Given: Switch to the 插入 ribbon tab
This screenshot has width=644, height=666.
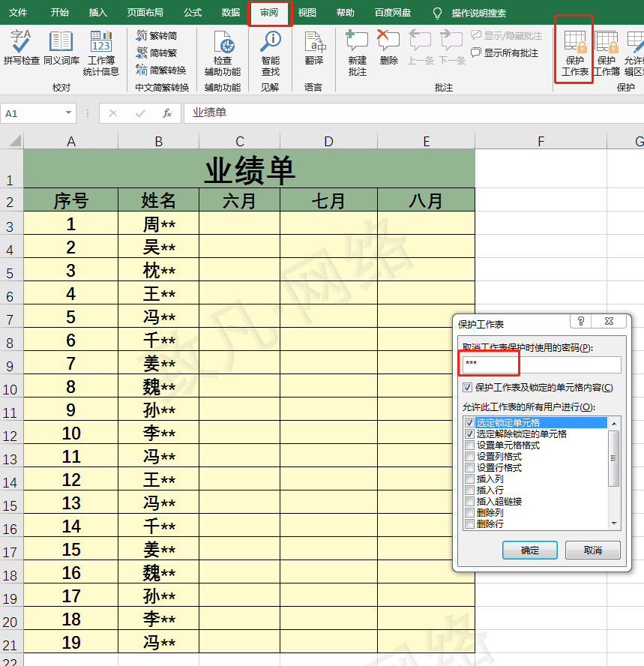Looking at the screenshot, I should click(97, 13).
